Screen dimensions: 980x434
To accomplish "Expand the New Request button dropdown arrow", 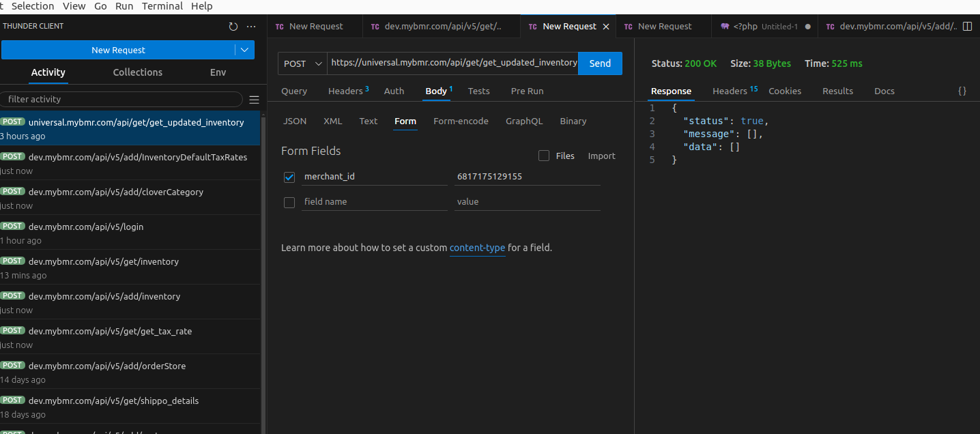I will point(244,50).
